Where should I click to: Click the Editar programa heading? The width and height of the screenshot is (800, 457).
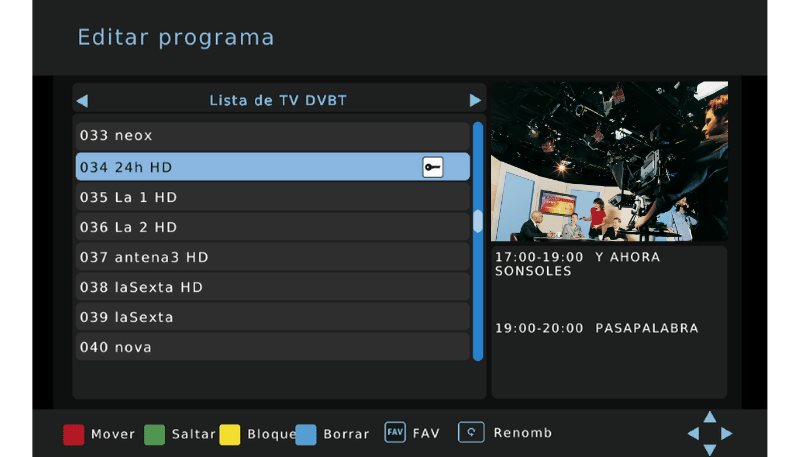pyautogui.click(x=176, y=38)
